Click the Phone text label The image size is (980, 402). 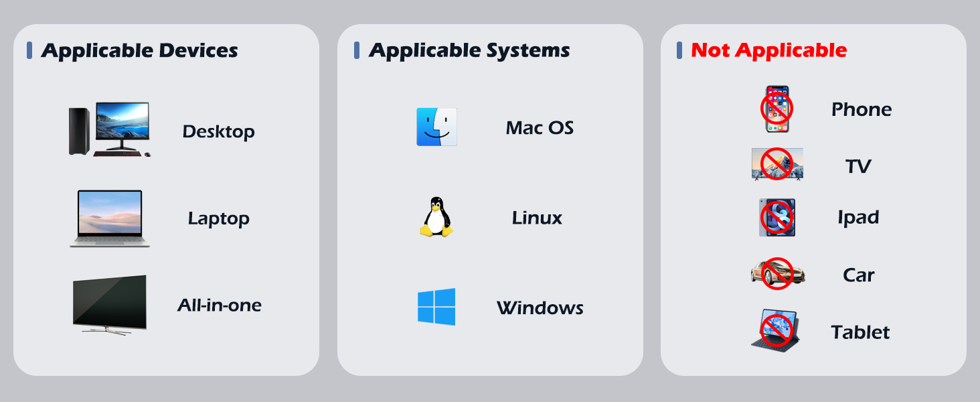point(861,109)
